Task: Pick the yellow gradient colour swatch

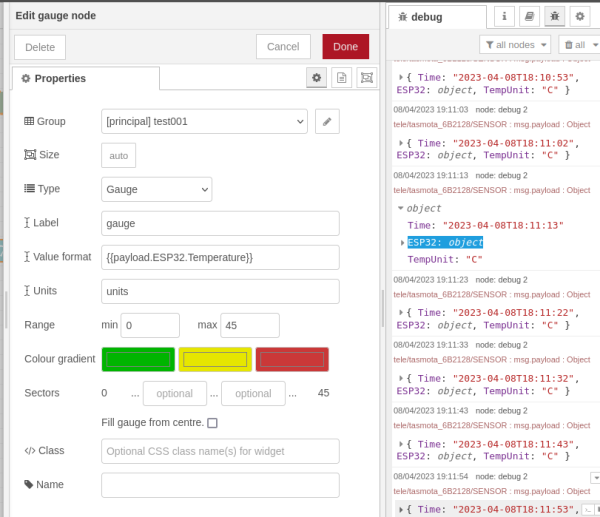Action: point(215,359)
